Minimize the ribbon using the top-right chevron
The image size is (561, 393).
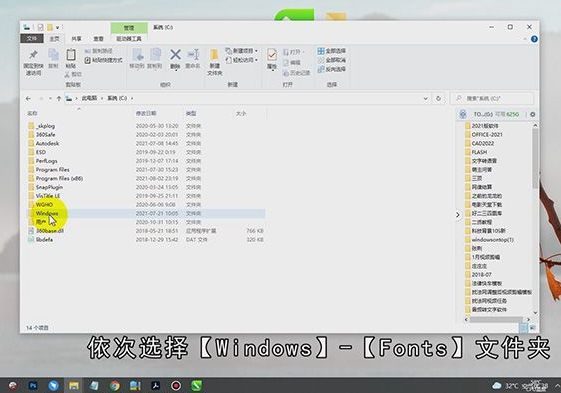(525, 39)
